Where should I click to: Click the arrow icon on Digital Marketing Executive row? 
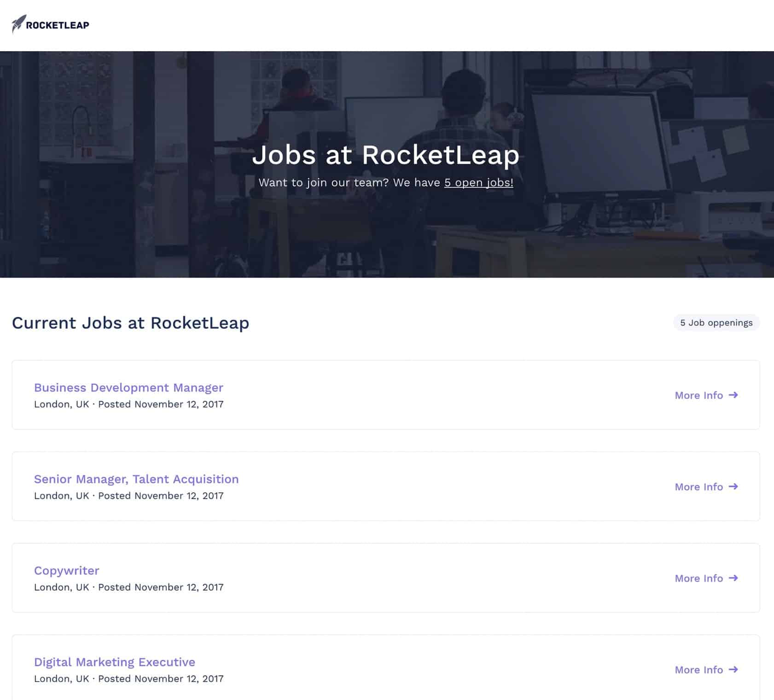click(733, 670)
